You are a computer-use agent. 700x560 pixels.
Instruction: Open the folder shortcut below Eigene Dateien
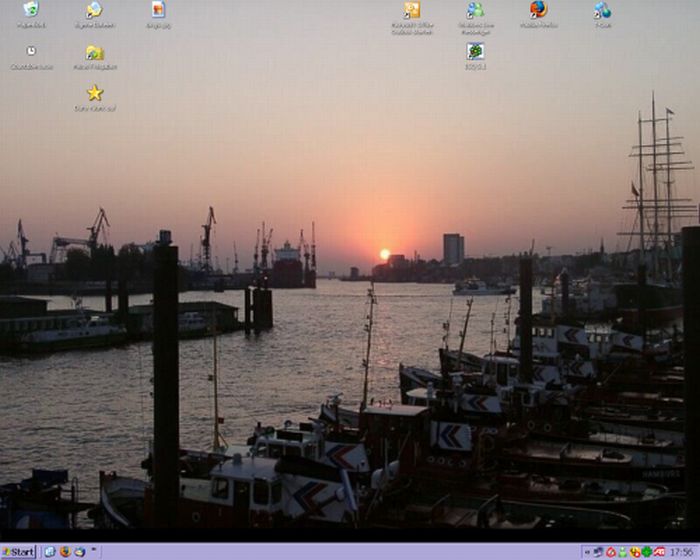pos(94,53)
